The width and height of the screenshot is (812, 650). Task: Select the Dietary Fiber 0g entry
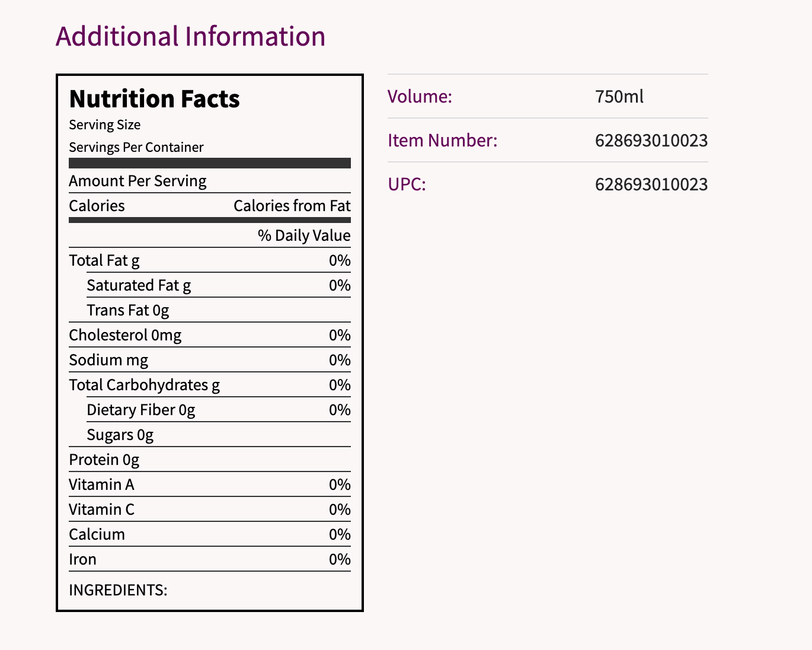[141, 410]
